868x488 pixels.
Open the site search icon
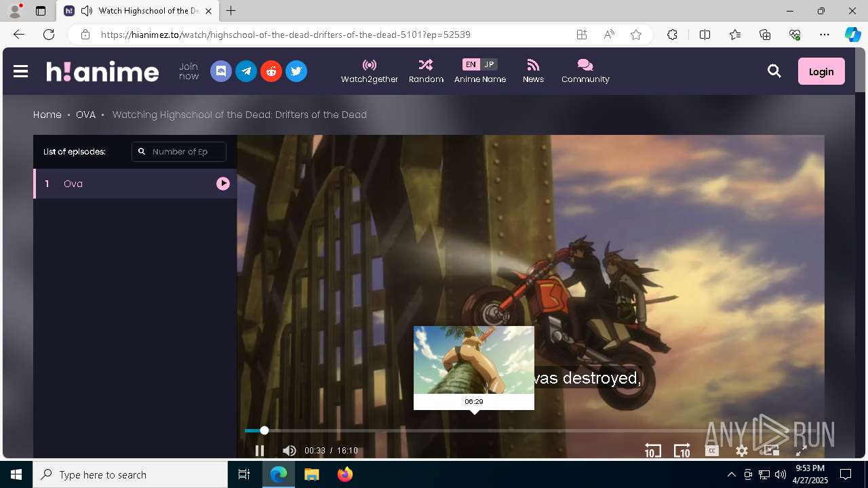point(774,71)
